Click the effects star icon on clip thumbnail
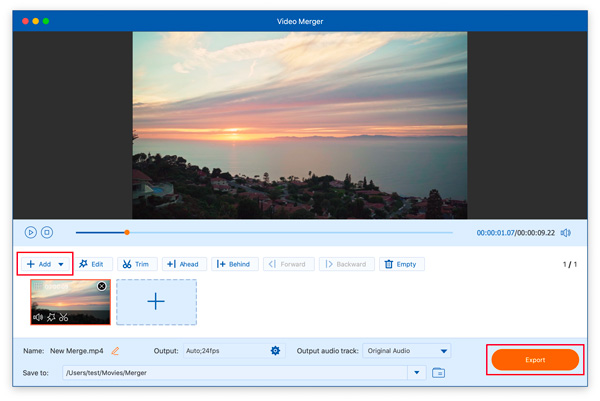 (51, 317)
